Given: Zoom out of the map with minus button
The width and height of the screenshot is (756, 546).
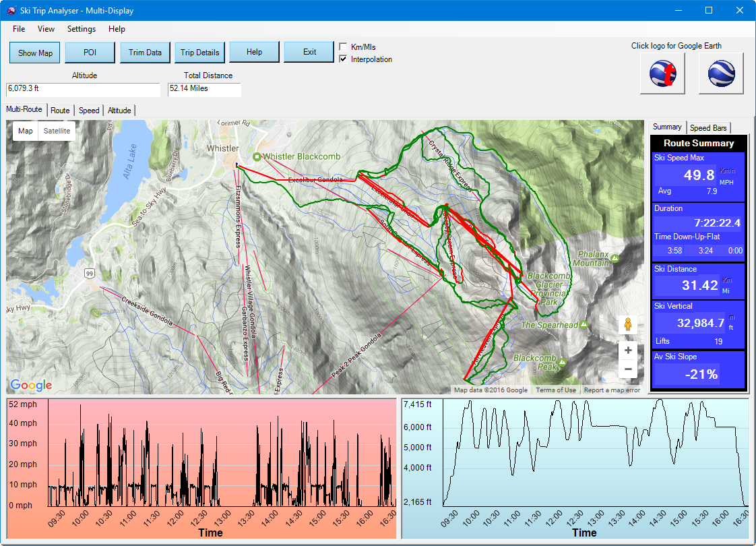Looking at the screenshot, I should 628,369.
